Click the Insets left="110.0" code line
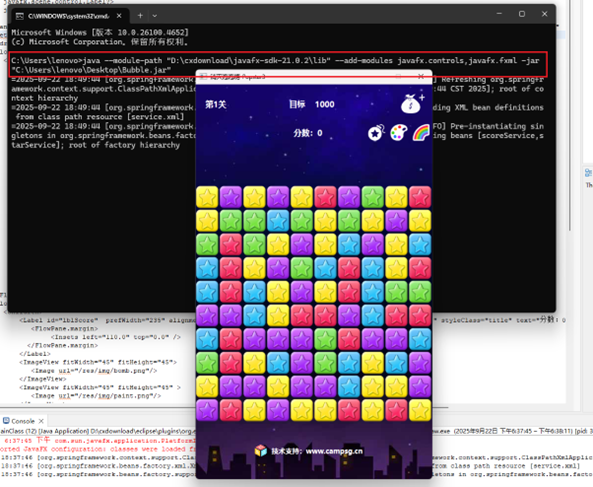The width and height of the screenshot is (593, 487). tap(116, 337)
